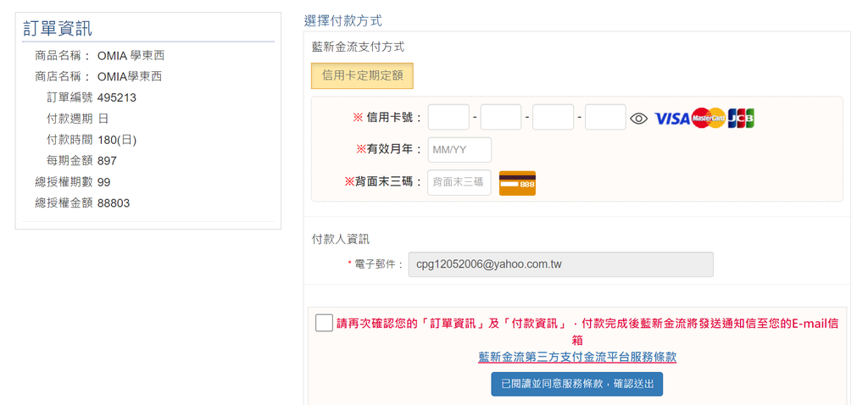
Task: Click the MasterCard logo
Action: (709, 118)
